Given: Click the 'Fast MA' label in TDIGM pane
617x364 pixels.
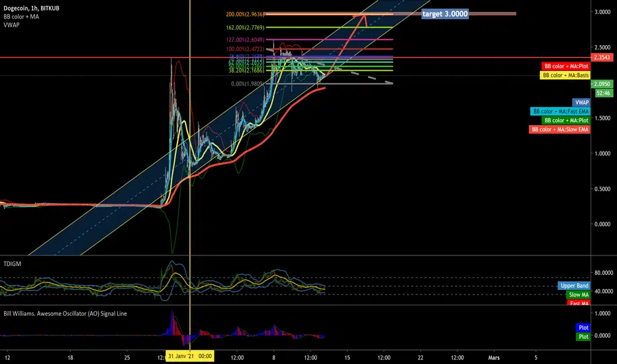Looking at the screenshot, I should (579, 303).
